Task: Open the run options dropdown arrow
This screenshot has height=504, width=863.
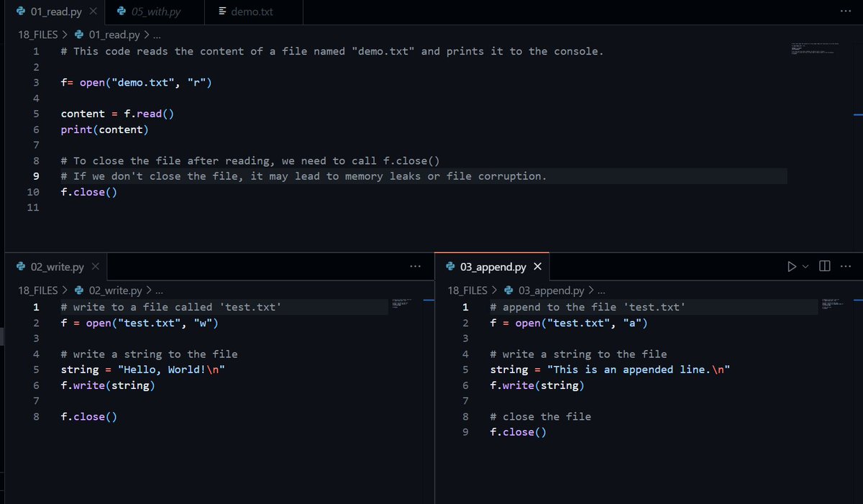Action: point(805,267)
